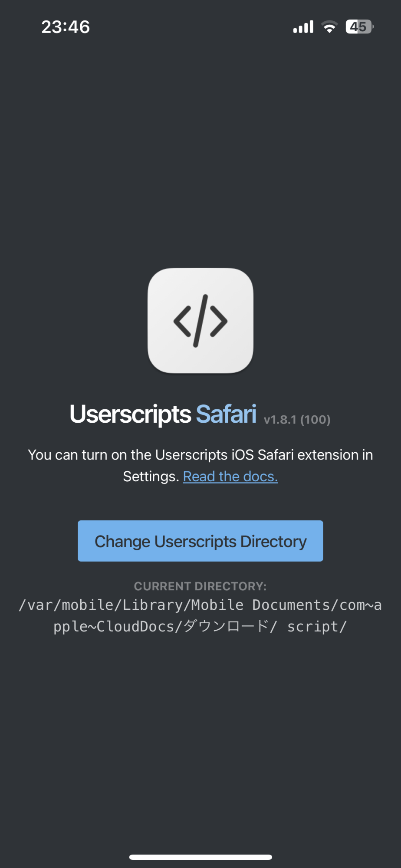Tap the Userscripts app logo

click(200, 321)
